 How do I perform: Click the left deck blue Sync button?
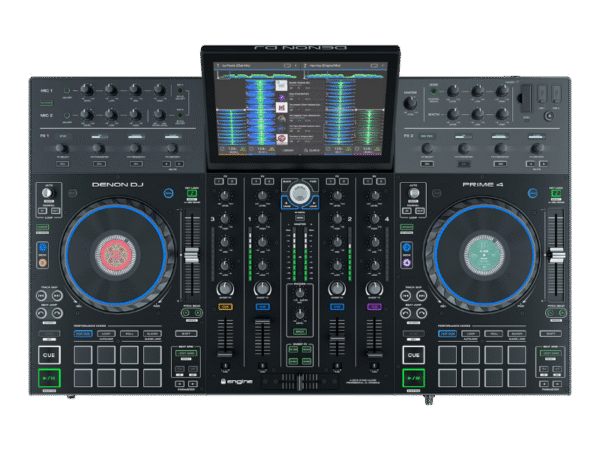coord(43,243)
